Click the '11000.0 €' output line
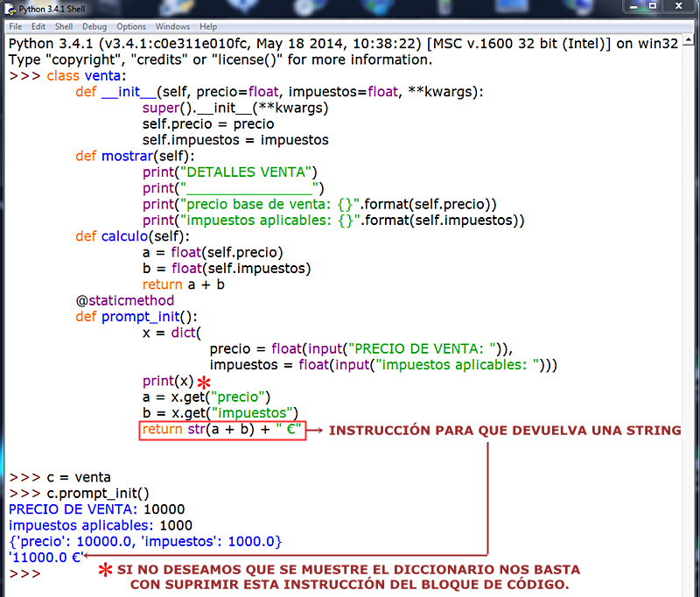 [x=45, y=557]
